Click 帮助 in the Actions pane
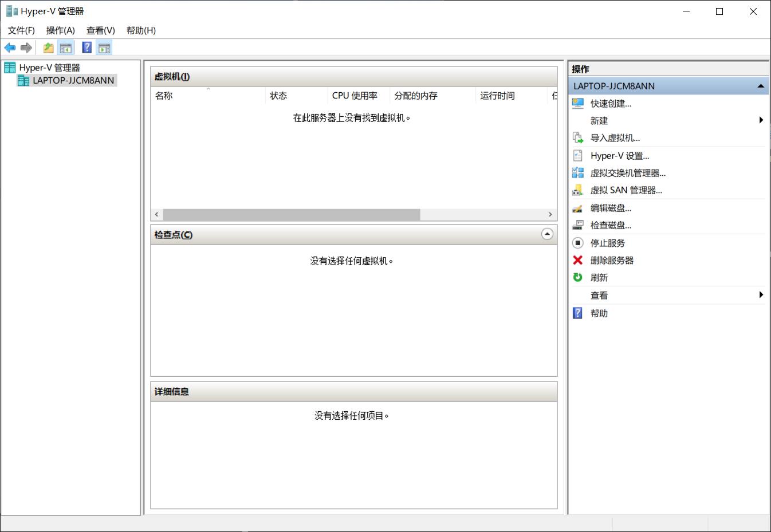Screen dimensions: 771x532 (599, 313)
